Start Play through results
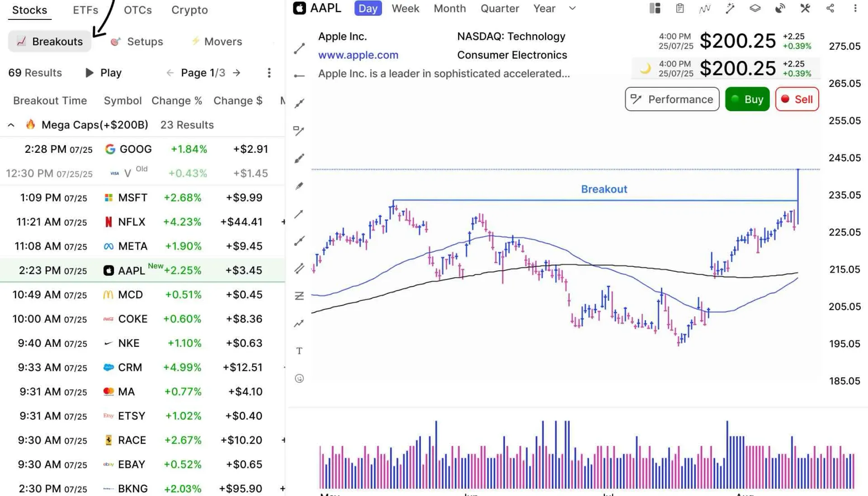Viewport: 868px width, 496px height. coord(104,73)
